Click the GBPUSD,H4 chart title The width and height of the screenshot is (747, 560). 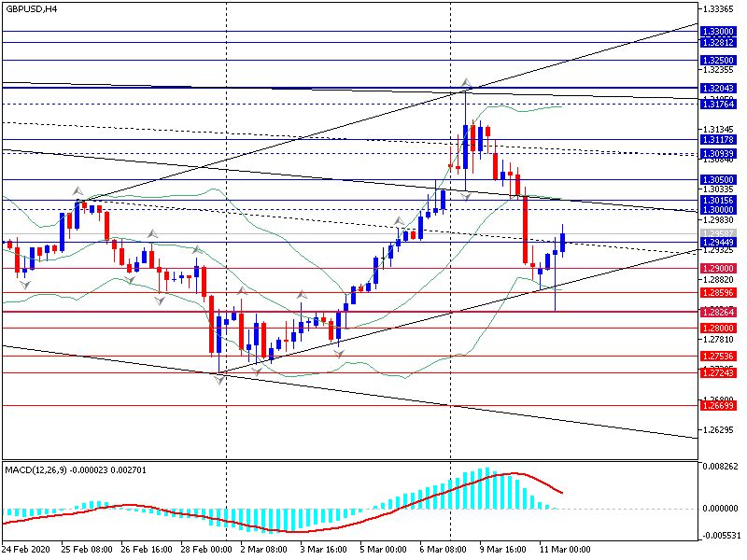click(x=32, y=8)
